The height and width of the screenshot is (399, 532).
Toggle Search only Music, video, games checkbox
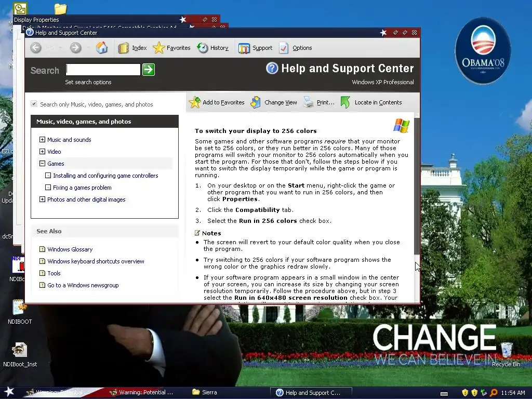[34, 104]
